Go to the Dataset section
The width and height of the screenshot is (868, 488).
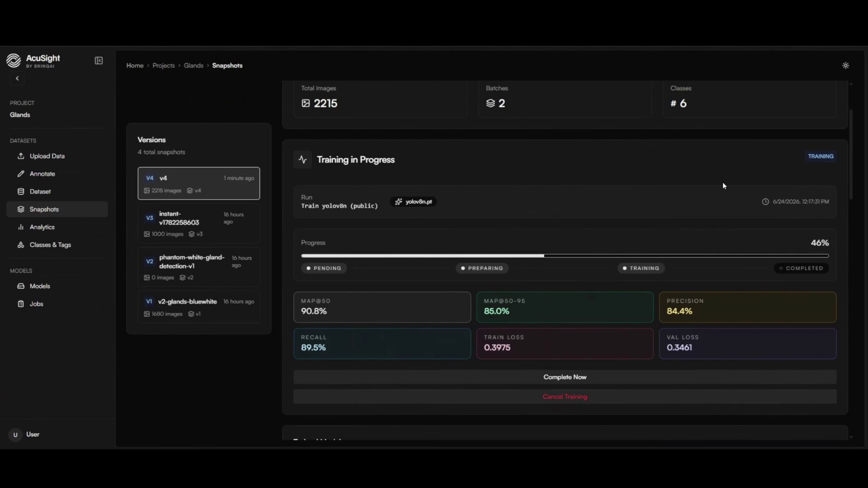[57, 192]
